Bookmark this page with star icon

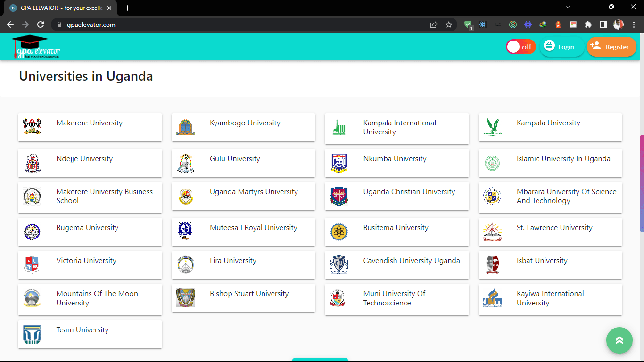(x=449, y=25)
